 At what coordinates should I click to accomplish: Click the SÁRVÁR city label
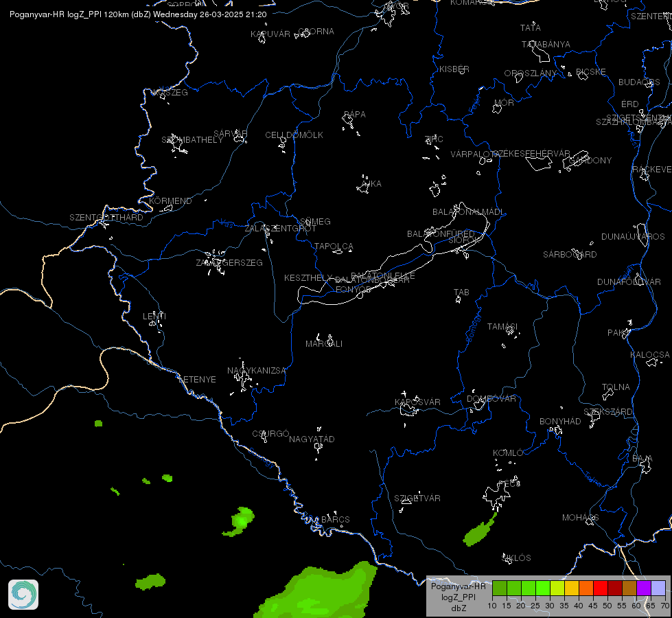click(x=230, y=134)
